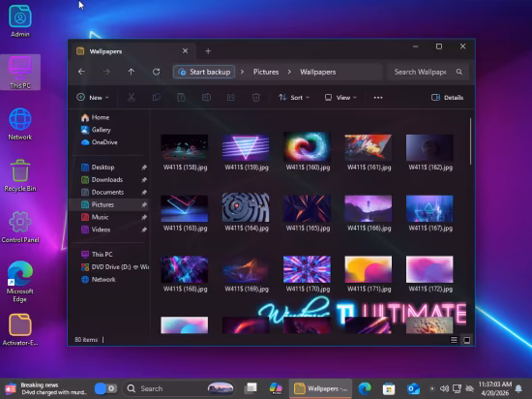Screen dimensions: 532x399
Task: Go up one folder level
Action: (x=132, y=72)
